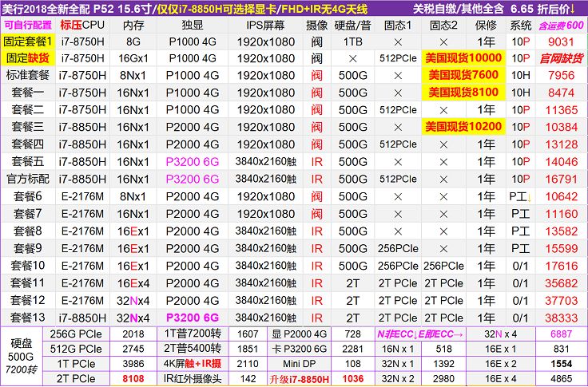Click the 固定缺货 row label
This screenshot has height=387, width=588.
click(29, 58)
